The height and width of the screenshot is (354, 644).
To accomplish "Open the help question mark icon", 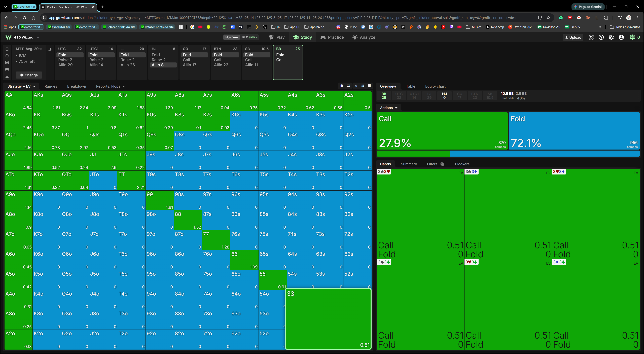I will tap(601, 37).
